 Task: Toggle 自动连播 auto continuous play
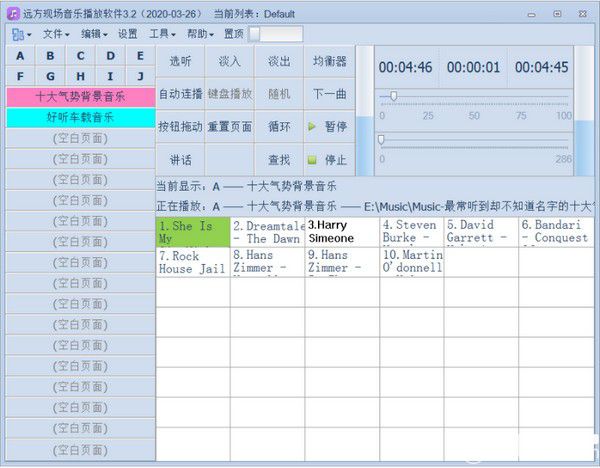click(180, 94)
